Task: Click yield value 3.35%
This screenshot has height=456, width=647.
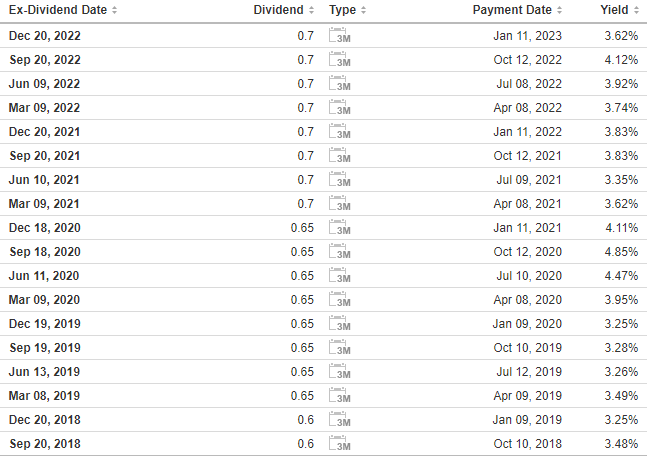Action: [x=621, y=180]
